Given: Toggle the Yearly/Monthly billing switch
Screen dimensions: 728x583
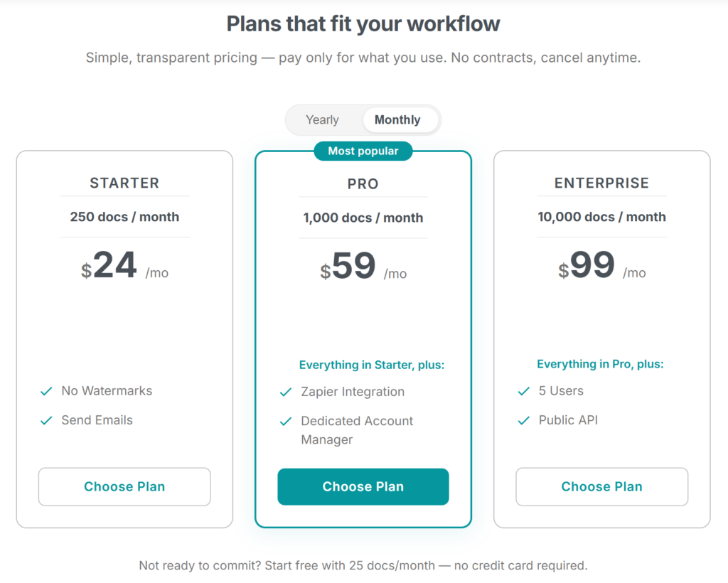Looking at the screenshot, I should tap(363, 119).
